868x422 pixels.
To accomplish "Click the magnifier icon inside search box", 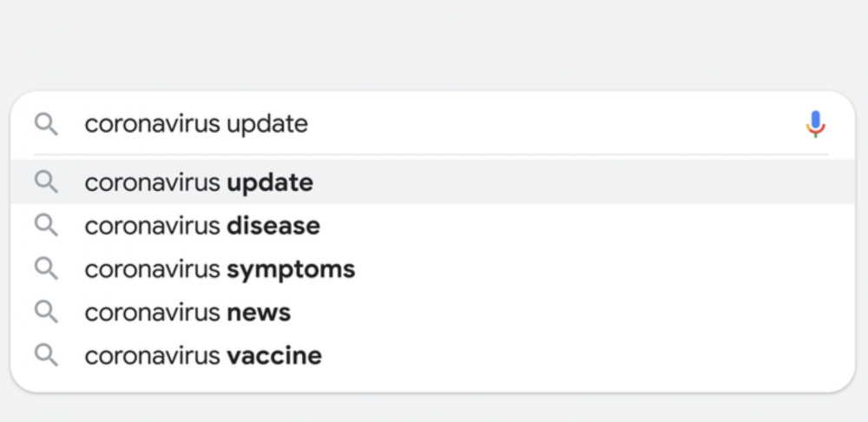I will click(46, 124).
